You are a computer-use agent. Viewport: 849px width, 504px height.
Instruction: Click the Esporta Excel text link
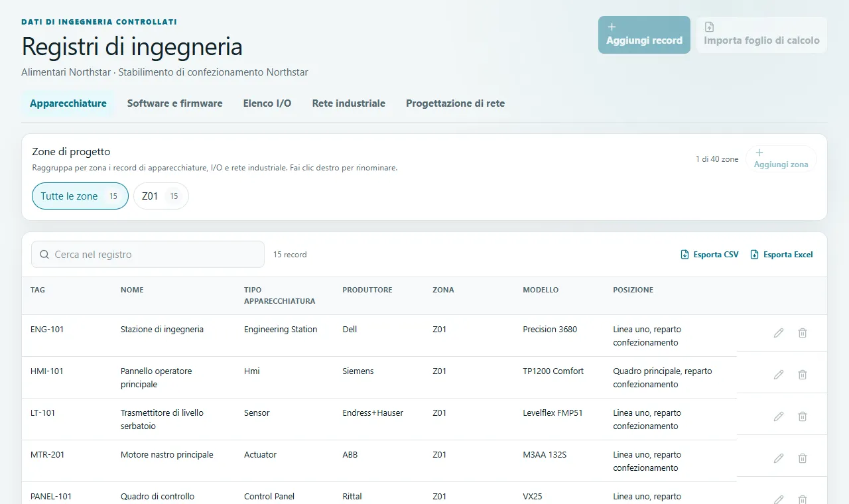788,255
